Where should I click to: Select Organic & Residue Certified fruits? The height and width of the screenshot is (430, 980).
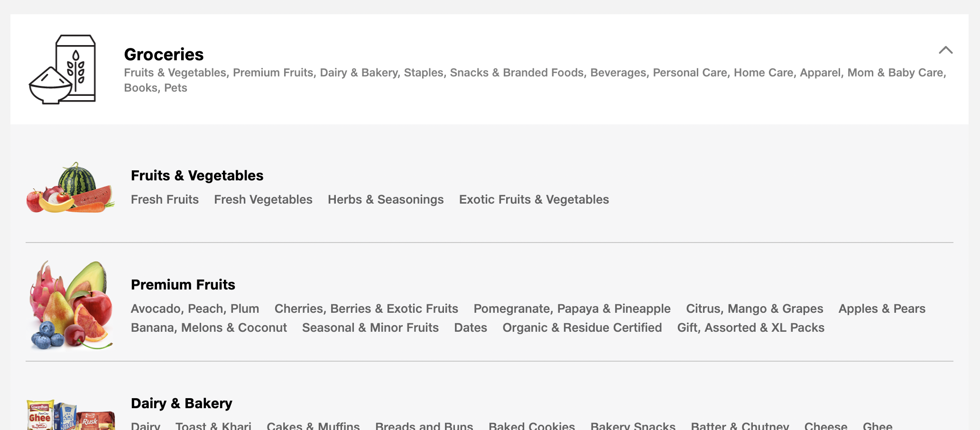tap(582, 327)
